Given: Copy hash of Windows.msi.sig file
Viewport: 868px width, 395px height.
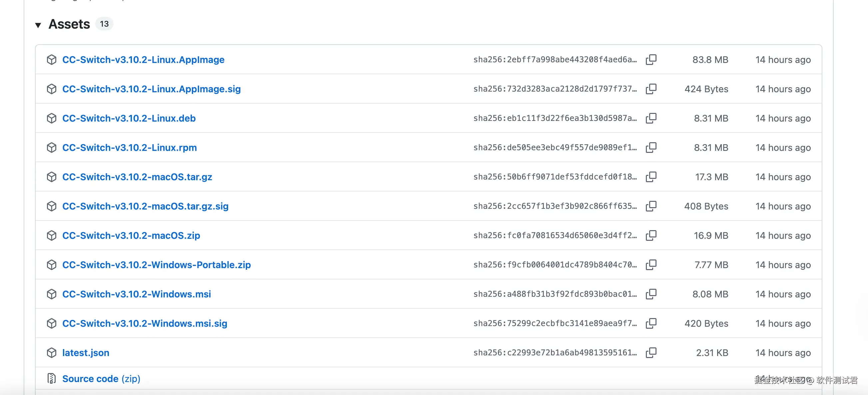Looking at the screenshot, I should (651, 323).
